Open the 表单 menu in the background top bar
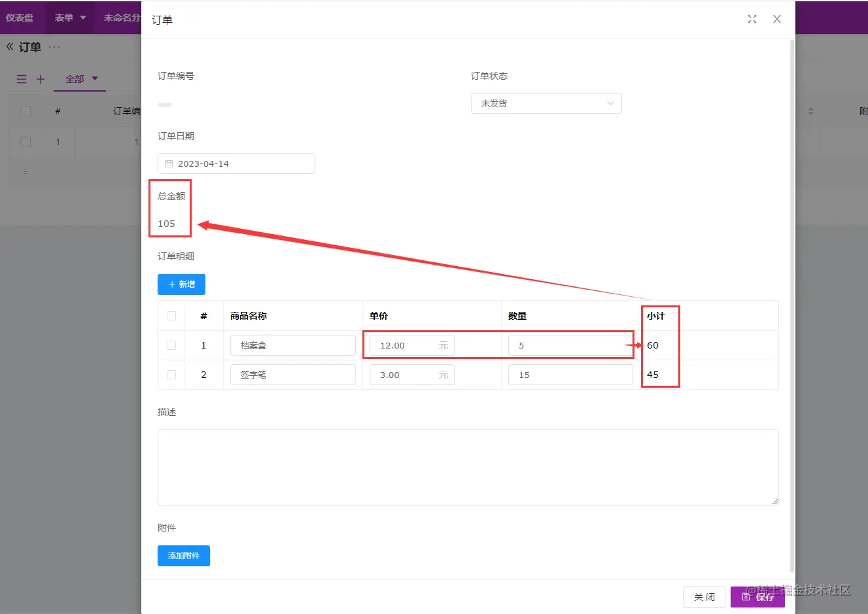 point(70,18)
